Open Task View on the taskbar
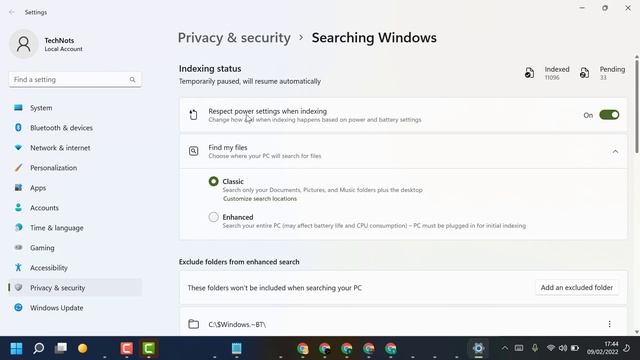 point(61,348)
